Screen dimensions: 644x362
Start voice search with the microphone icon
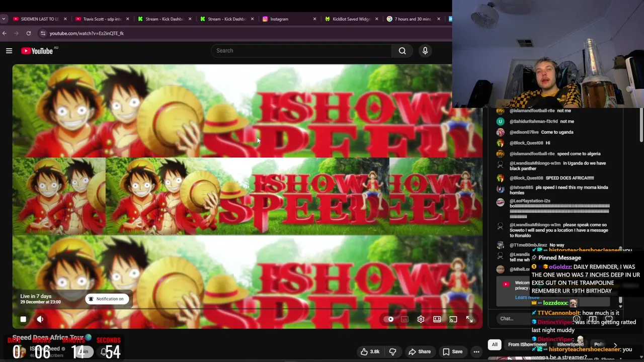[425, 51]
